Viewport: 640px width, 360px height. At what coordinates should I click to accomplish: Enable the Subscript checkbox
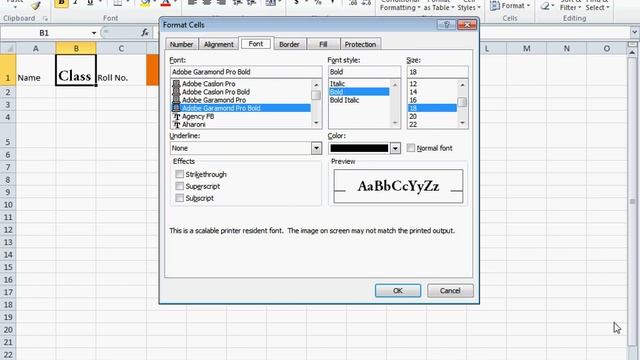coord(179,198)
